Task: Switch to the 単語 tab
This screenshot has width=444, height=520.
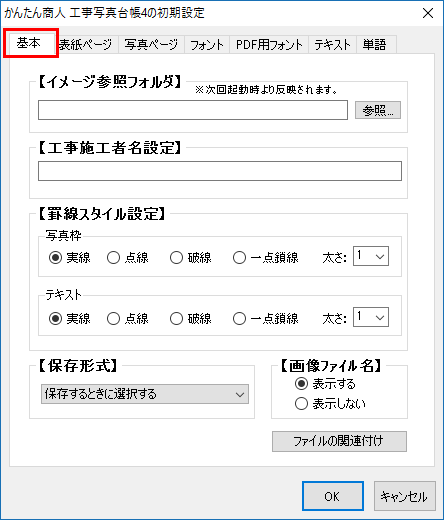Action: [x=376, y=44]
